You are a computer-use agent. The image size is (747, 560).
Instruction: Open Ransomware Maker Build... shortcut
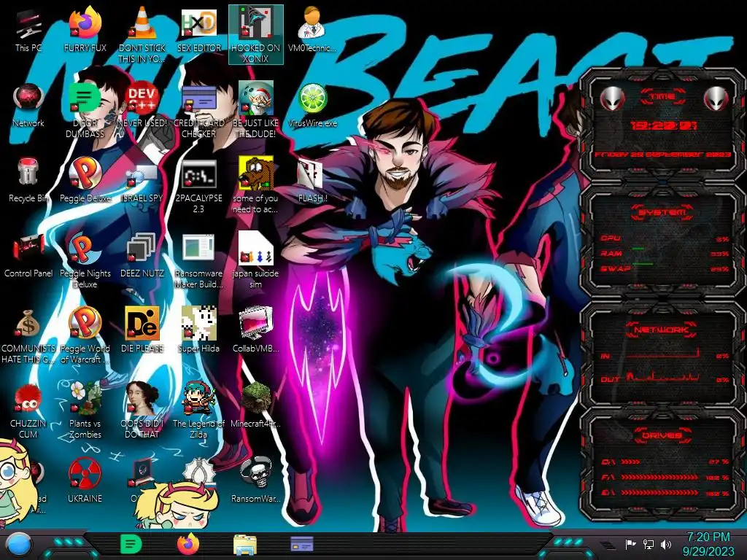point(198,260)
